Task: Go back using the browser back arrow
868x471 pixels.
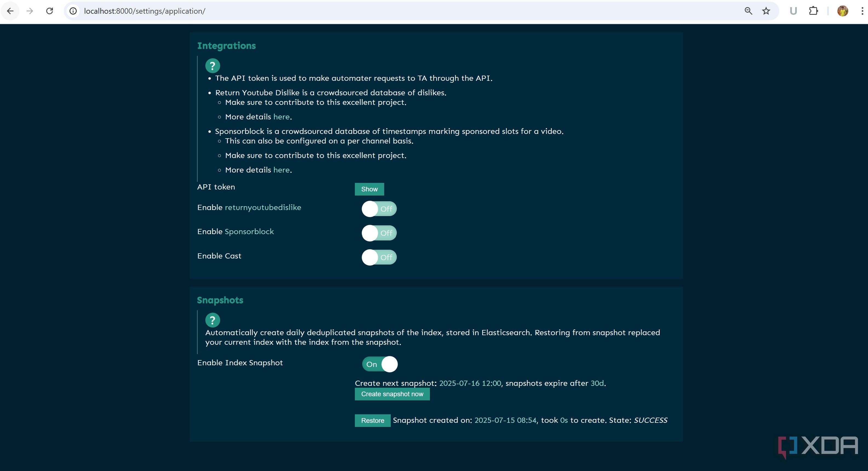Action: point(10,11)
